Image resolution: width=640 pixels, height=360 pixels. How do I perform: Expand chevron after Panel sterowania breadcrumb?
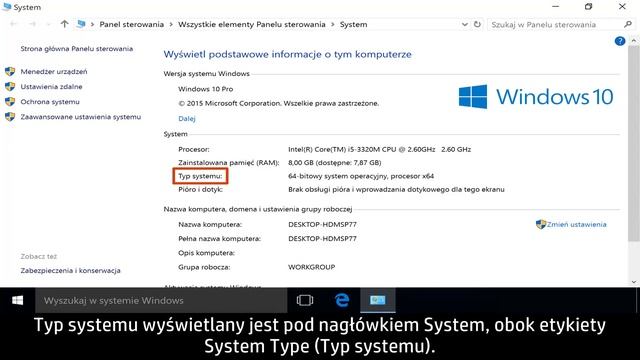[x=171, y=24]
